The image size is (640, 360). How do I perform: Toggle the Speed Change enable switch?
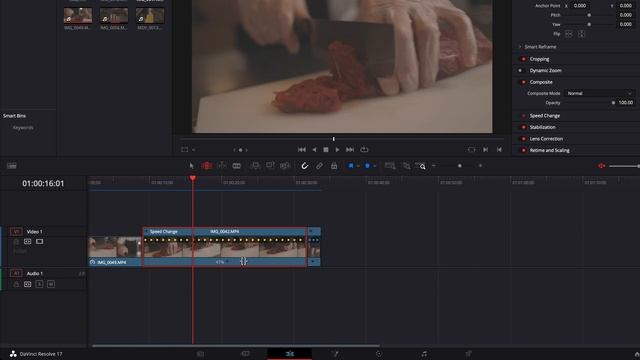click(523, 116)
